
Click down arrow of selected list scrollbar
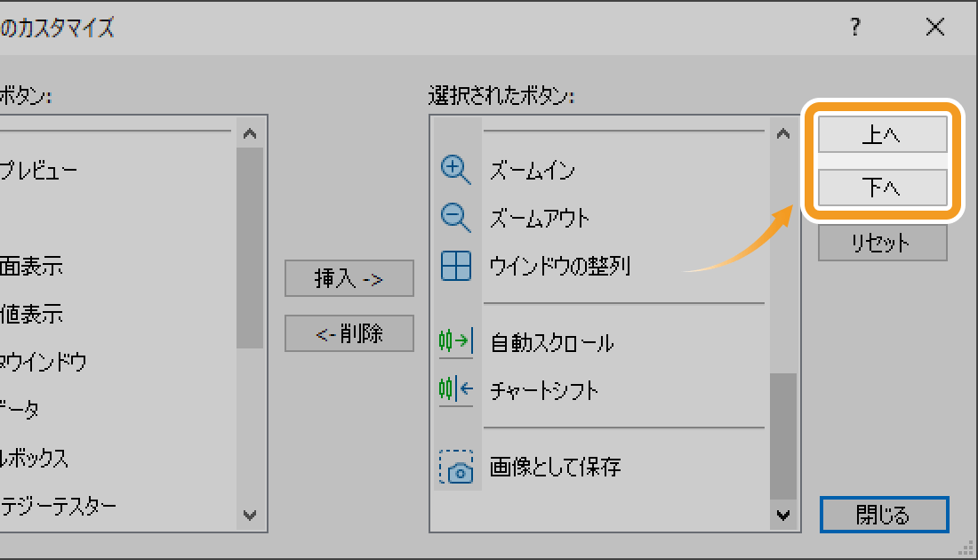(x=783, y=515)
